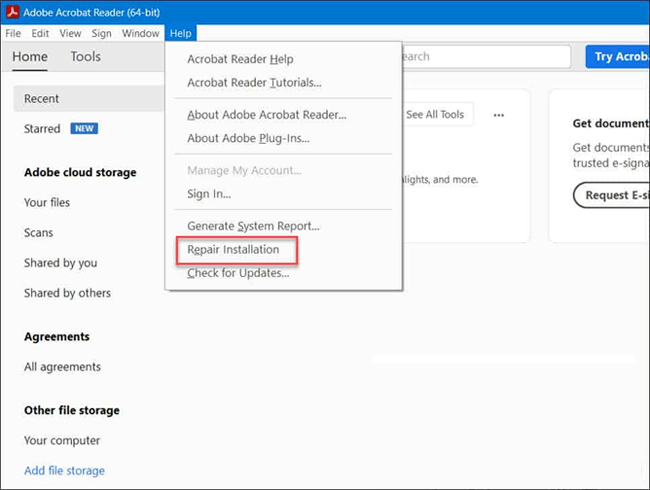Click the Try Acrobat button

pos(617,57)
